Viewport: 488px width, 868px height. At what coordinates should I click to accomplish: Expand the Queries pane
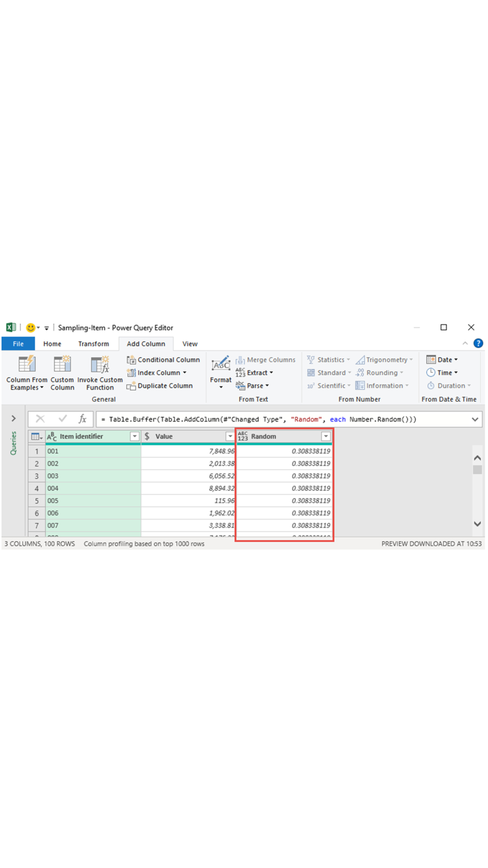pos(13,418)
